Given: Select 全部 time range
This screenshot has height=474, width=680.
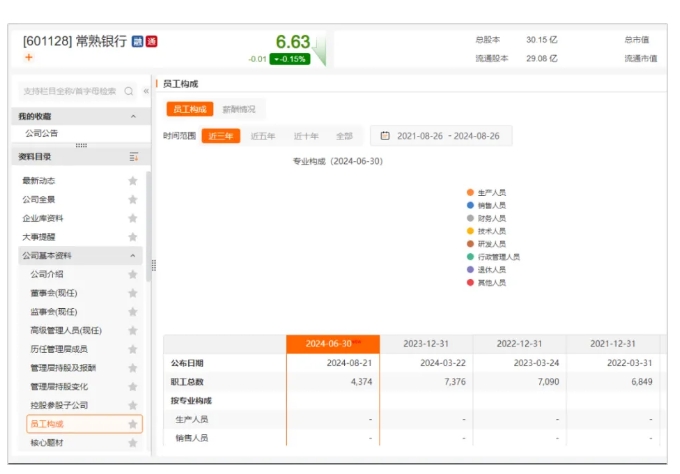Looking at the screenshot, I should click(344, 136).
